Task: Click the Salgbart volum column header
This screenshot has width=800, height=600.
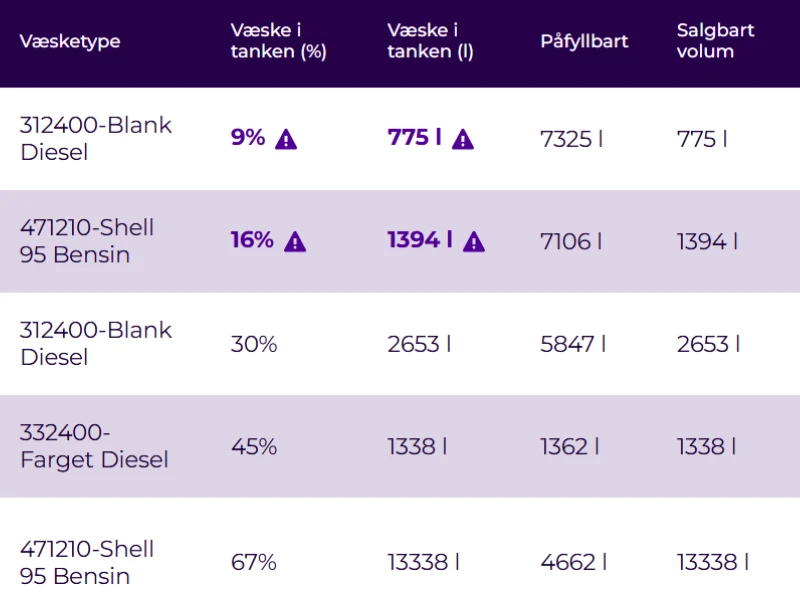Action: [x=715, y=41]
